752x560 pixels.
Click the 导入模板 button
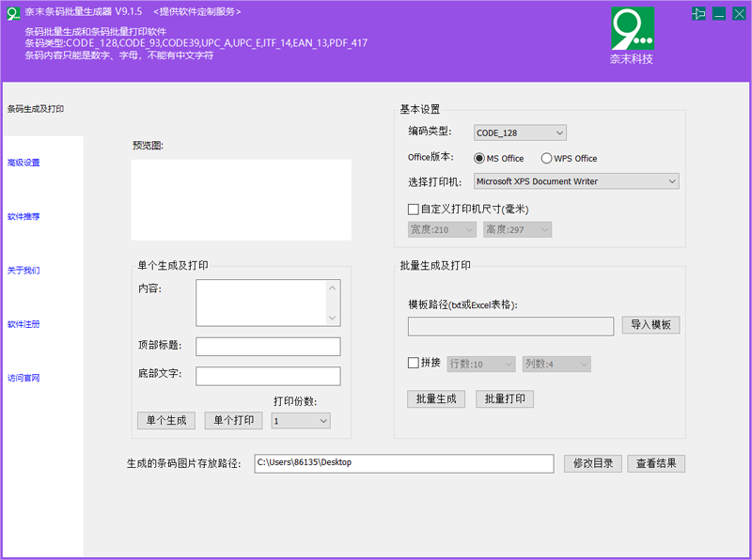(650, 325)
